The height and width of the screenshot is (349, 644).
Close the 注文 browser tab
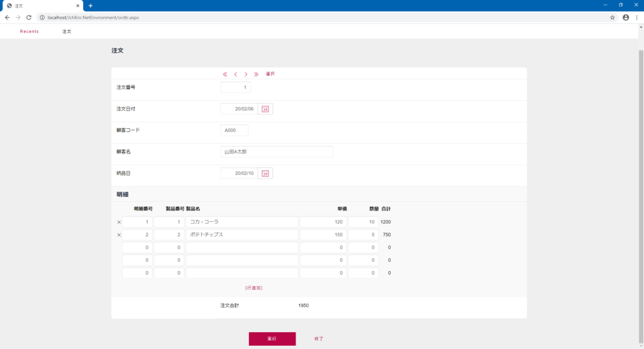(77, 6)
